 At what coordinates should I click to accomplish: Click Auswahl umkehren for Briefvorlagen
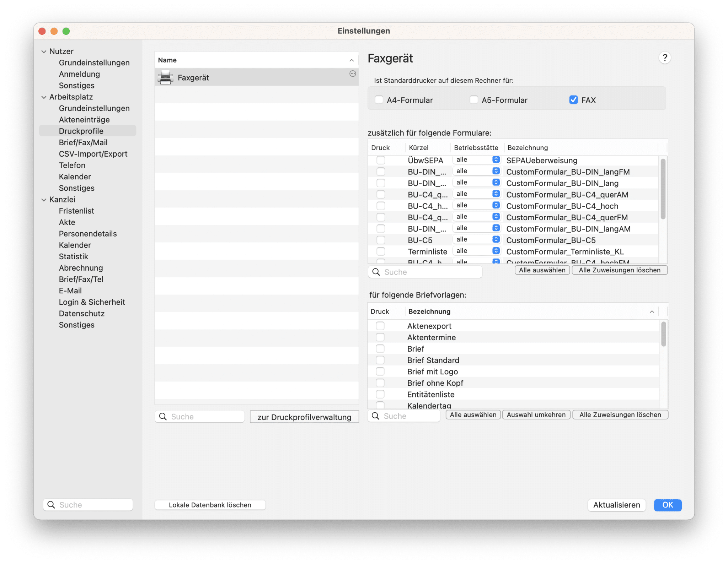536,414
